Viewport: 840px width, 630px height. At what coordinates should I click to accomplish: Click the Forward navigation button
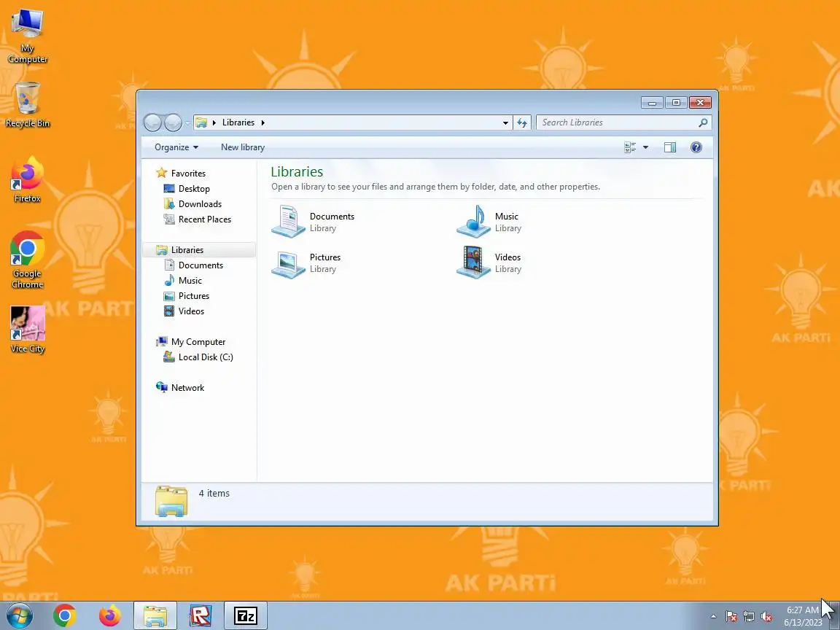(173, 122)
